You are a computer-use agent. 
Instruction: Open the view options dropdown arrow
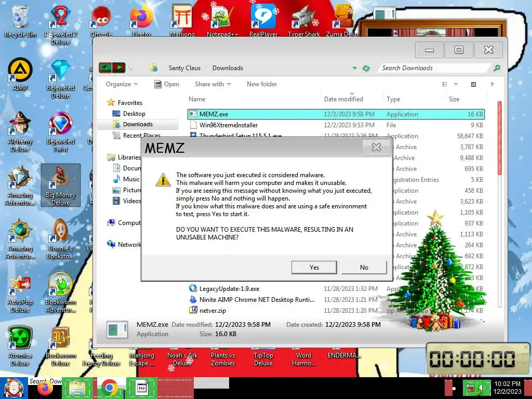456,85
